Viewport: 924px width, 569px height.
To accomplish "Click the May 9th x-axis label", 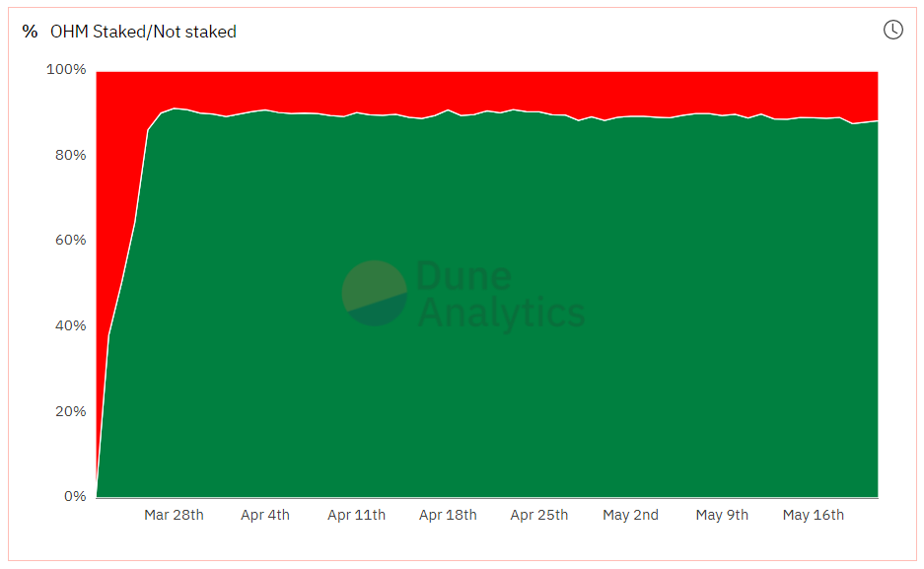I will (722, 515).
